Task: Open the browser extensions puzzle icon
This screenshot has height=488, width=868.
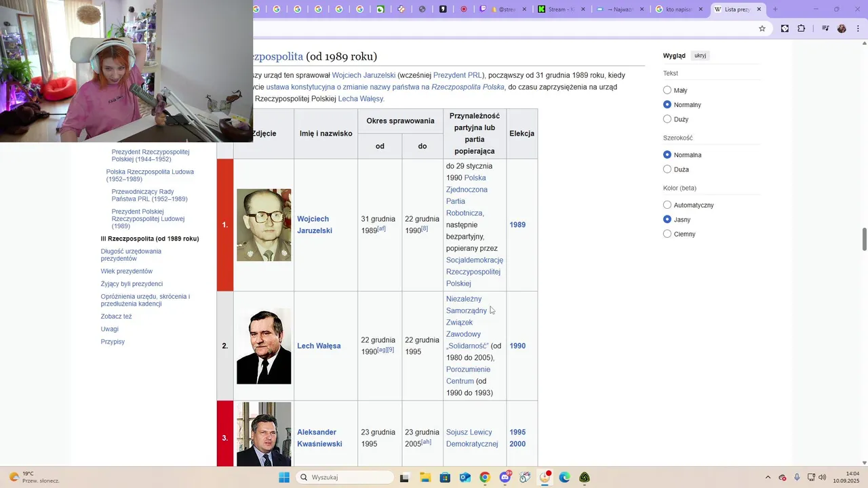Action: 802,28
